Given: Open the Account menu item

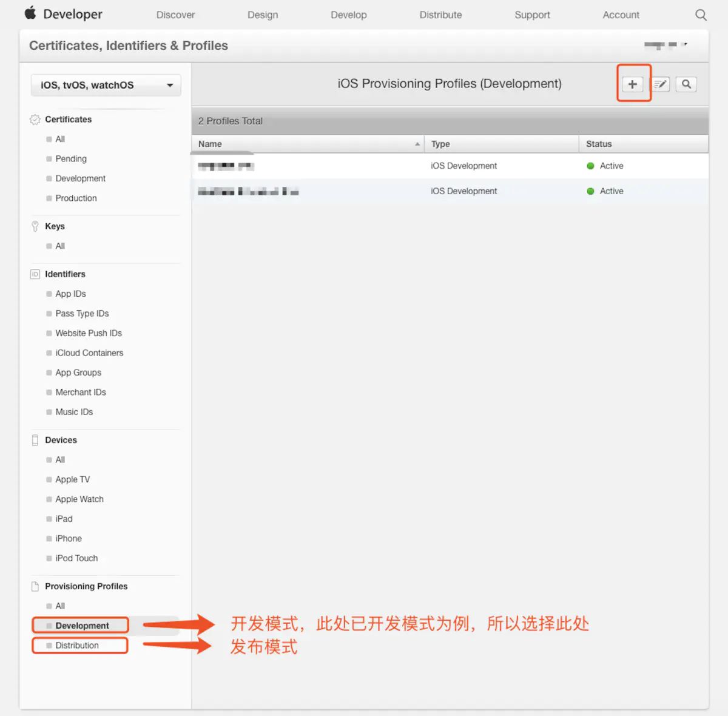Looking at the screenshot, I should (x=621, y=15).
